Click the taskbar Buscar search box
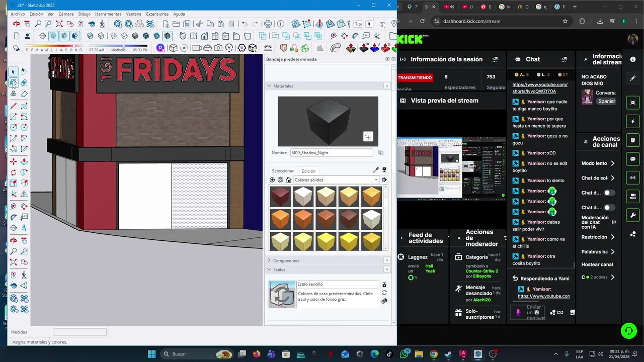Viewport: 644px width, 362px height. [197, 354]
